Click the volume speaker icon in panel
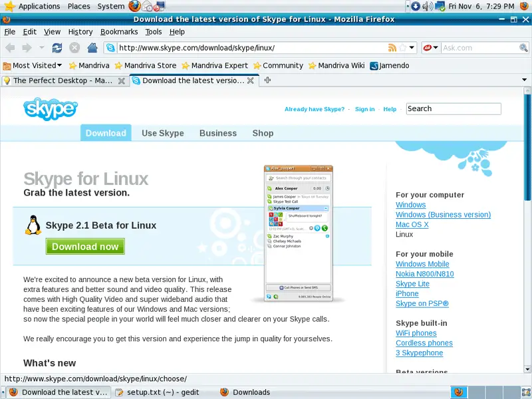 (x=427, y=6)
